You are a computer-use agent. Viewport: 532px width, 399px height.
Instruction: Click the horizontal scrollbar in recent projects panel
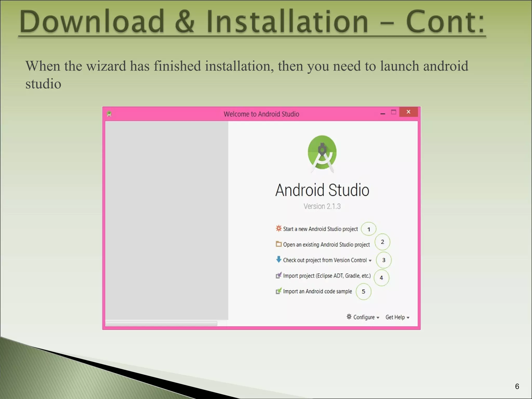(x=161, y=323)
